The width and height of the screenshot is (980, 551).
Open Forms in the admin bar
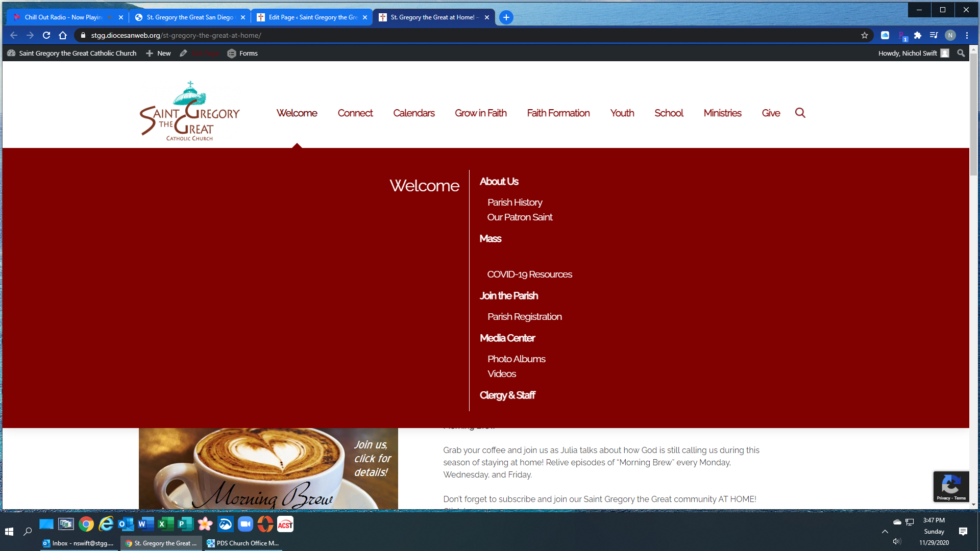[242, 53]
